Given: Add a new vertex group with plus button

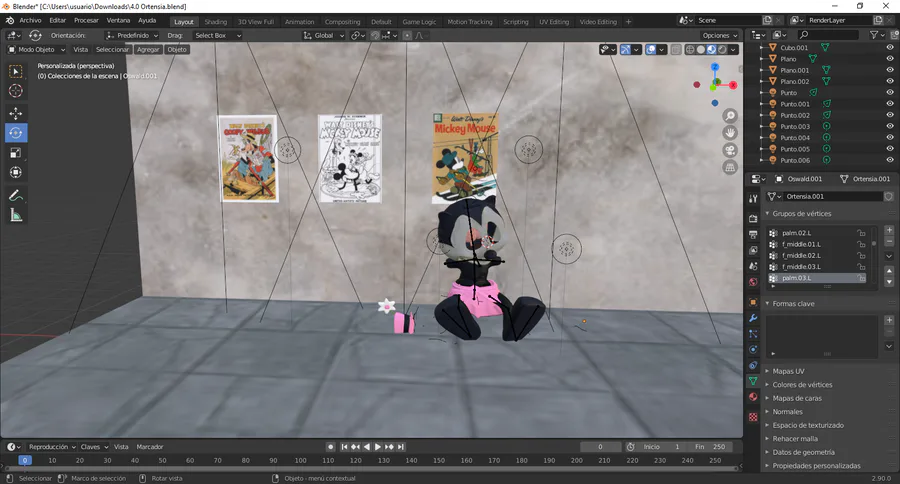Looking at the screenshot, I should [x=889, y=230].
